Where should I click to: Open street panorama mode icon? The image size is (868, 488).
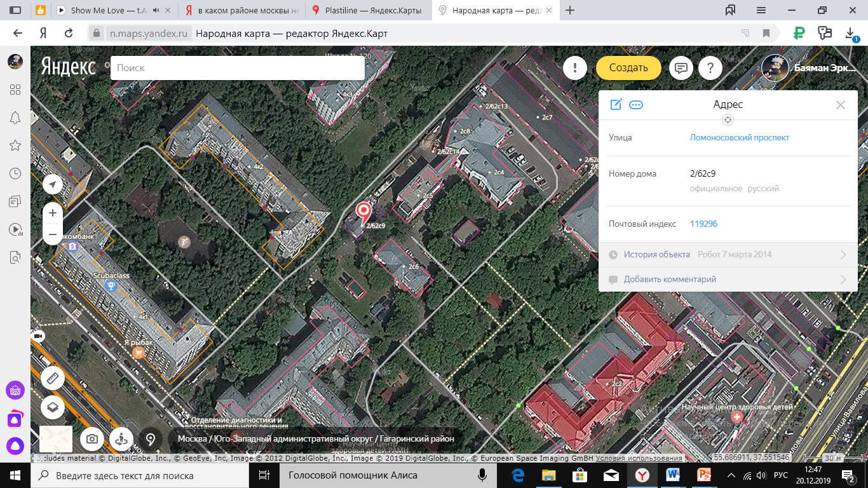(121, 438)
